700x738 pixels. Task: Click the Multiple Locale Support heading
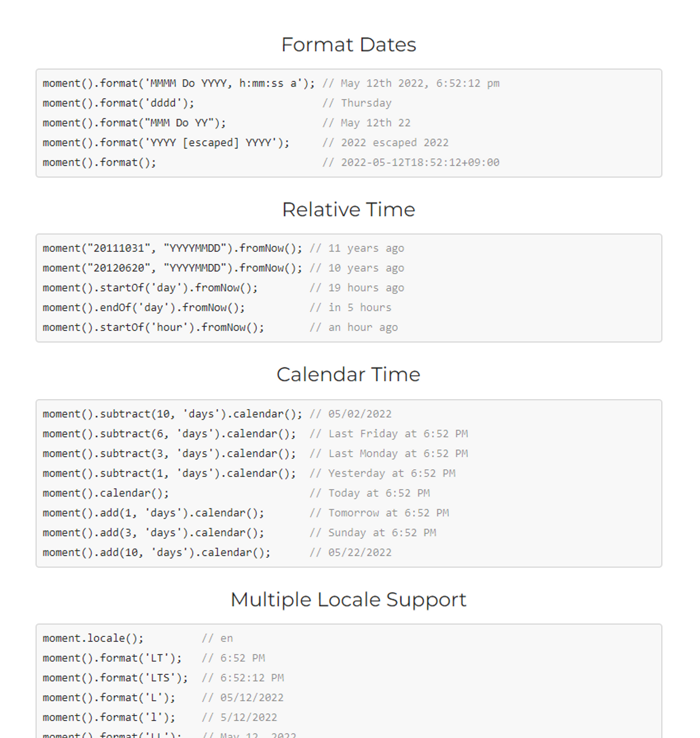click(x=349, y=600)
